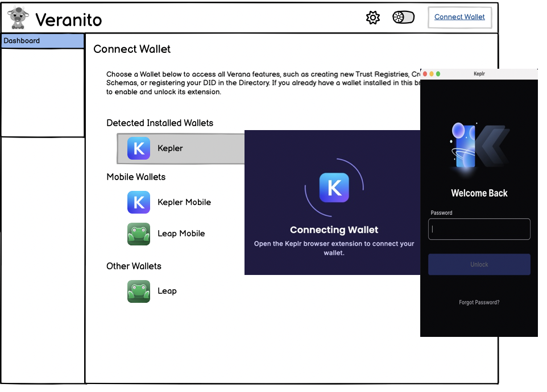Image resolution: width=547 pixels, height=392 pixels.
Task: Click the Detected Installed Wallets heading
Action: 160,123
